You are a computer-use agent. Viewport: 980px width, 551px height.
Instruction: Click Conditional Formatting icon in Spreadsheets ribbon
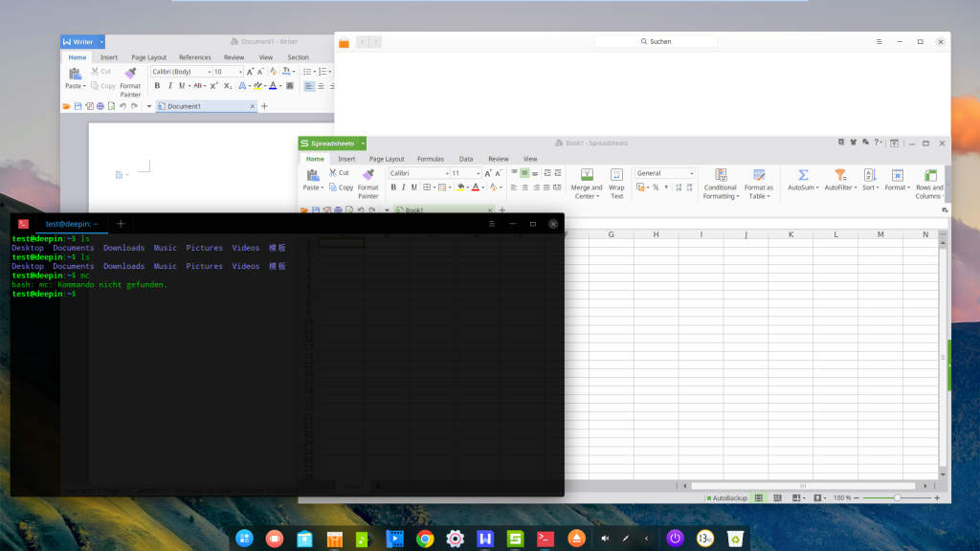(721, 175)
